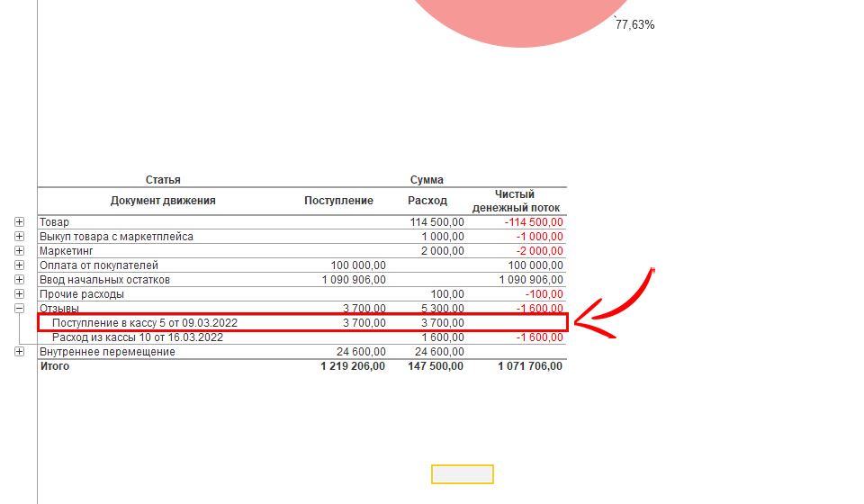
Task: Expand Ввод начальных остатков group
Action: [x=20, y=280]
